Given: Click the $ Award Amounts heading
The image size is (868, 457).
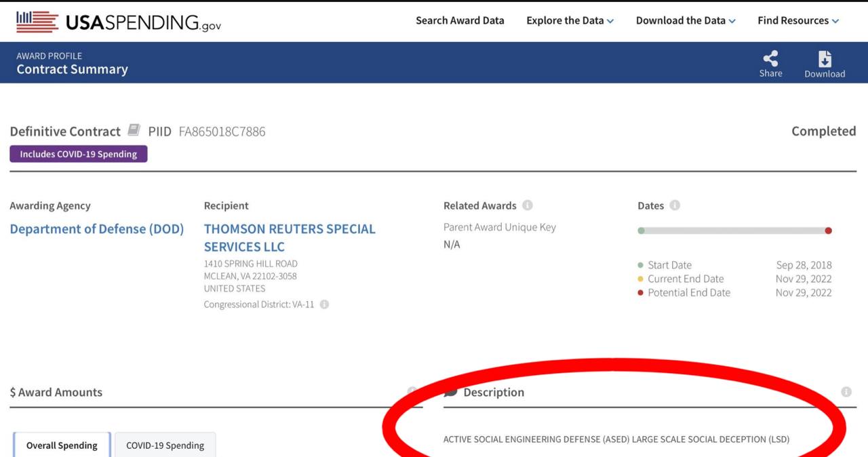Looking at the screenshot, I should click(56, 392).
